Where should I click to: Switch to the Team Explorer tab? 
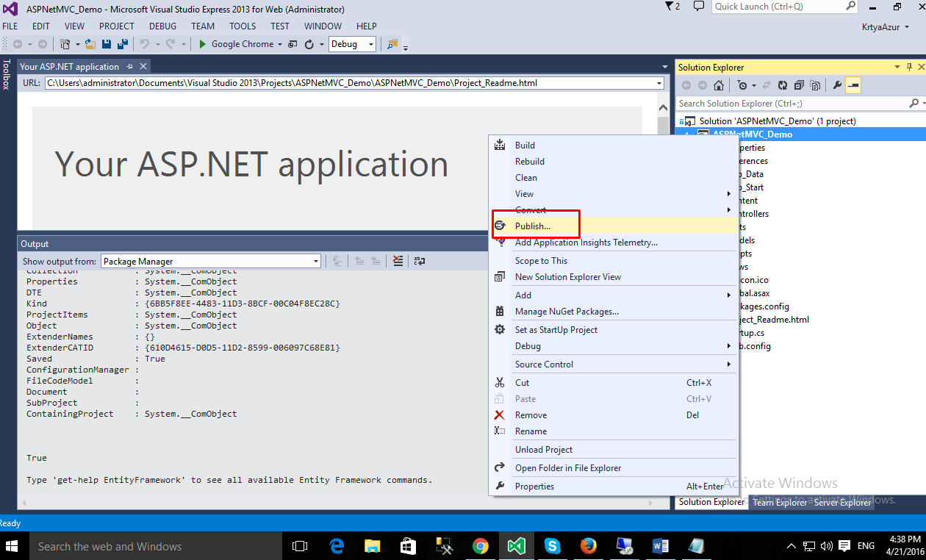(780, 502)
